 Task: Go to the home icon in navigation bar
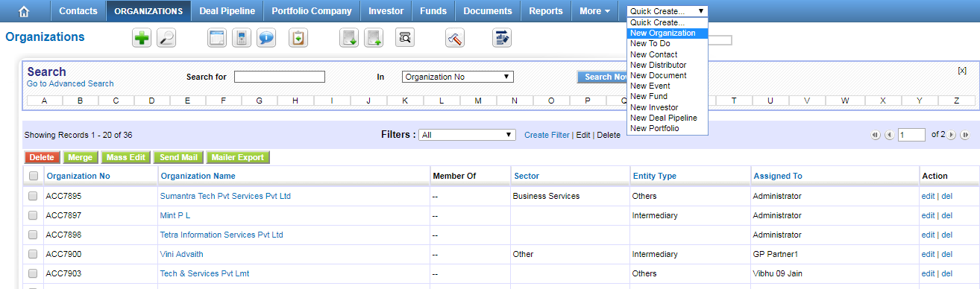click(25, 11)
